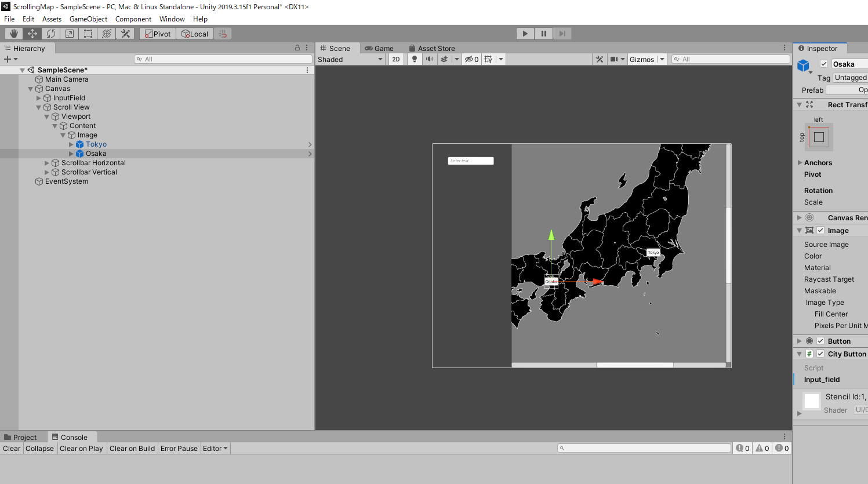
Task: Click the Hierarchy search field
Action: [x=223, y=59]
